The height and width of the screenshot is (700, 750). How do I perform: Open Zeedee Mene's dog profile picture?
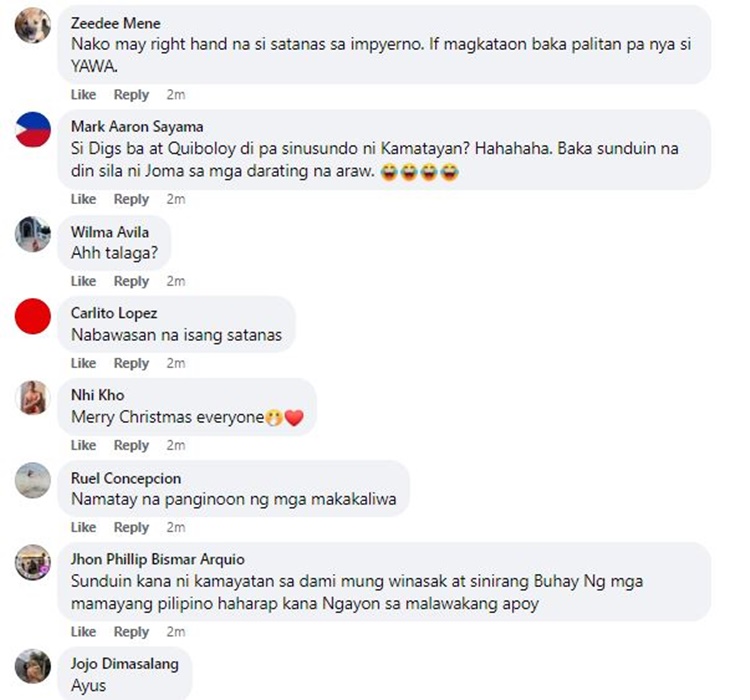[33, 25]
